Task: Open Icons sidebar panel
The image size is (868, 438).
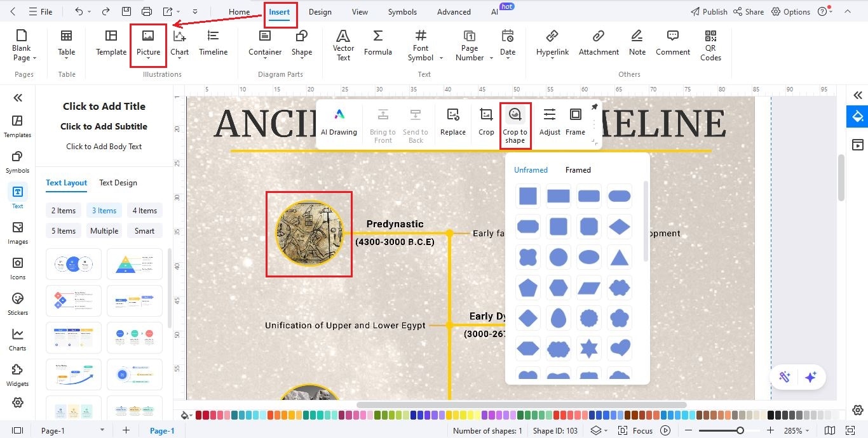Action: [17, 269]
